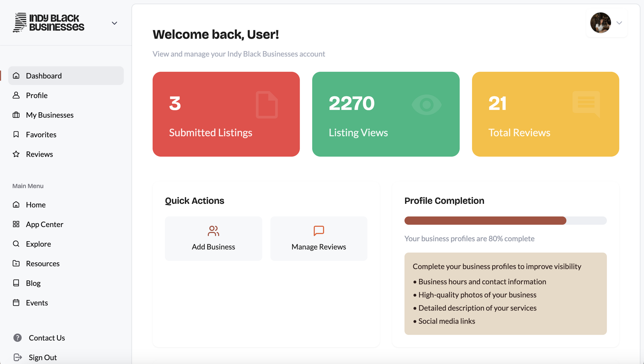The height and width of the screenshot is (364, 644).
Task: Open the App Center grid icon
Action: [16, 224]
